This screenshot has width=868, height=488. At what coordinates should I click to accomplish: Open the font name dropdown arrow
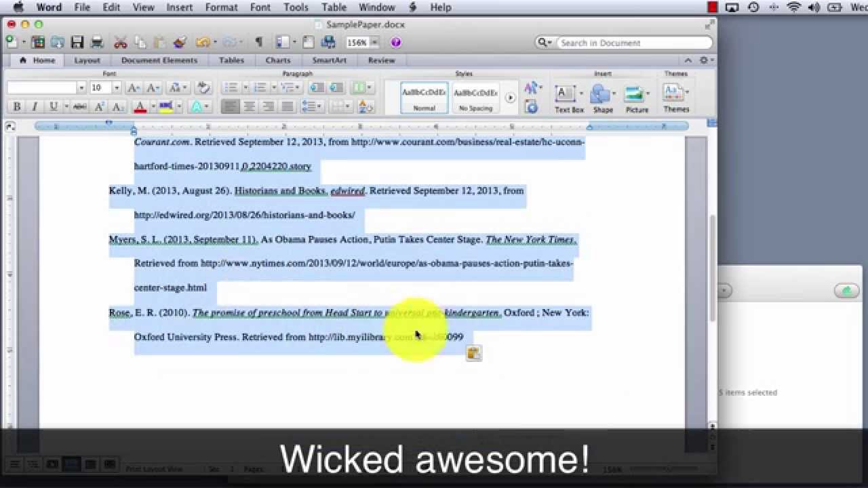[81, 87]
